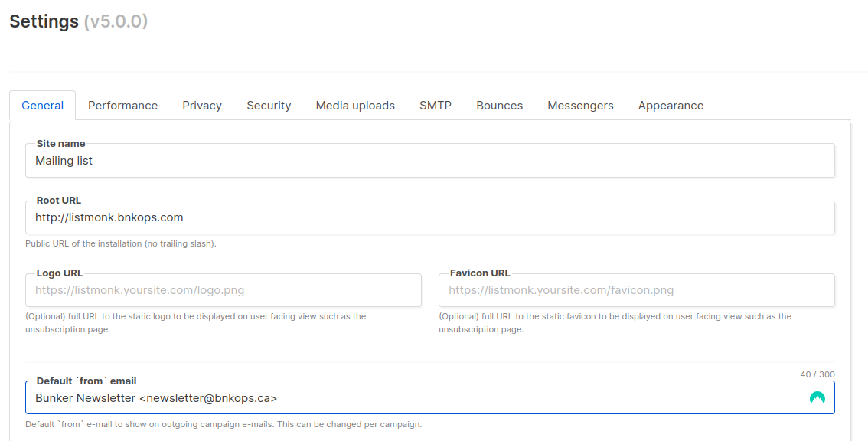
Task: Click the Default from email field
Action: point(430,398)
